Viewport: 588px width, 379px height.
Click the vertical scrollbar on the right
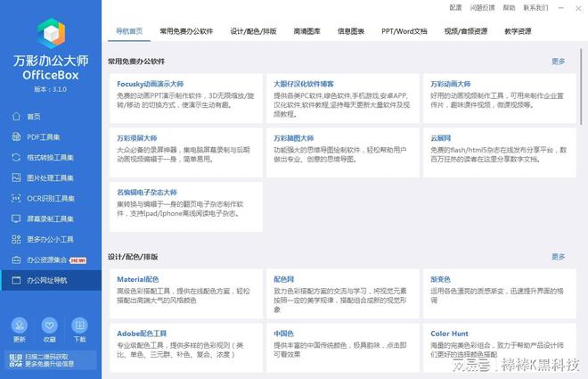(x=581, y=87)
